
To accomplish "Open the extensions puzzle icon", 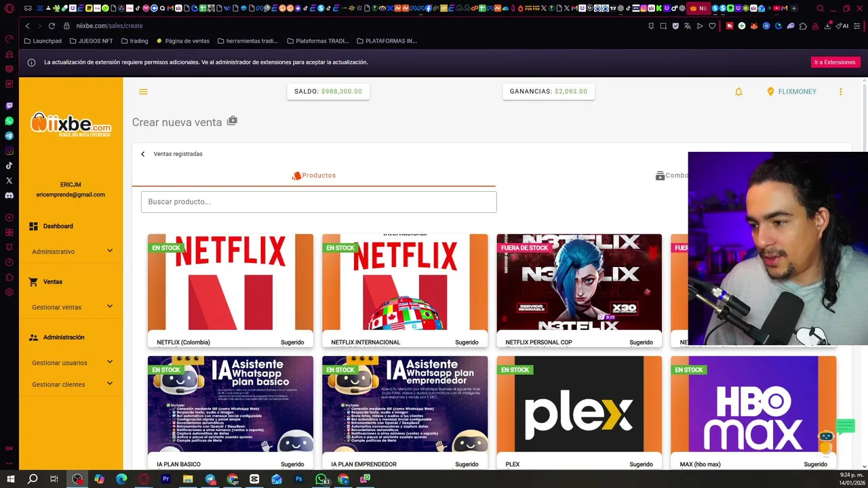I will tap(803, 26).
